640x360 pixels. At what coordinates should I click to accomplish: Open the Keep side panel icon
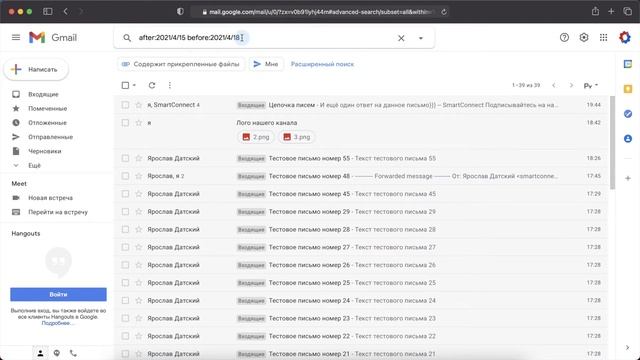point(628,89)
